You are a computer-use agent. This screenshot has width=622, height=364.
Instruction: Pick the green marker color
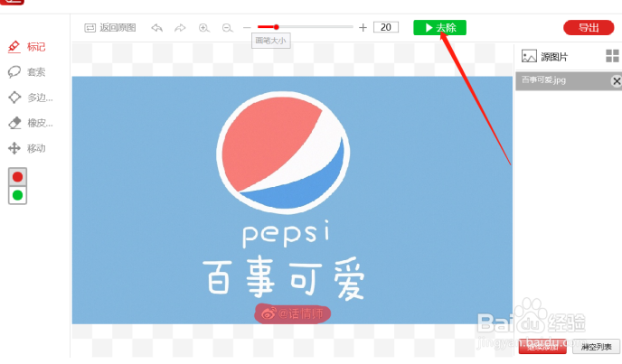pos(17,195)
